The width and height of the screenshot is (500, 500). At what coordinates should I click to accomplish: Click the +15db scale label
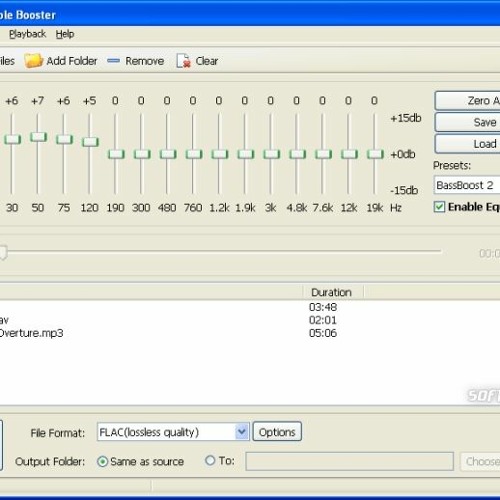[406, 118]
